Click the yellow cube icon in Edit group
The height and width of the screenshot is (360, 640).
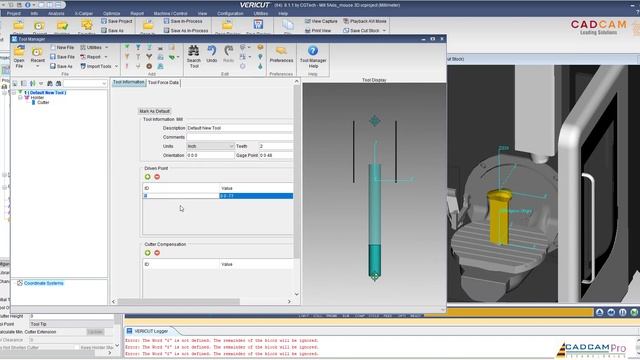pyautogui.click(x=260, y=47)
